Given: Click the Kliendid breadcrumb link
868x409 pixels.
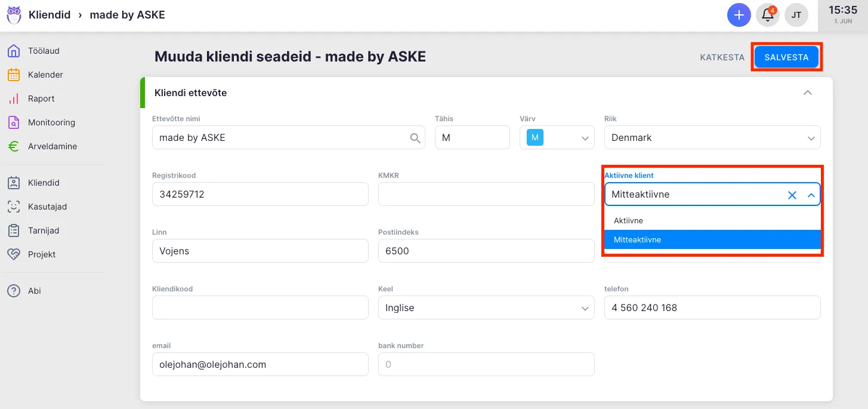Looking at the screenshot, I should 50,15.
